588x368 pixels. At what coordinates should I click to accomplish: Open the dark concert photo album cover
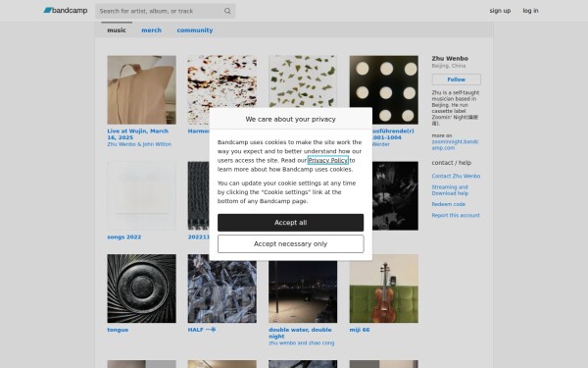[x=395, y=195]
